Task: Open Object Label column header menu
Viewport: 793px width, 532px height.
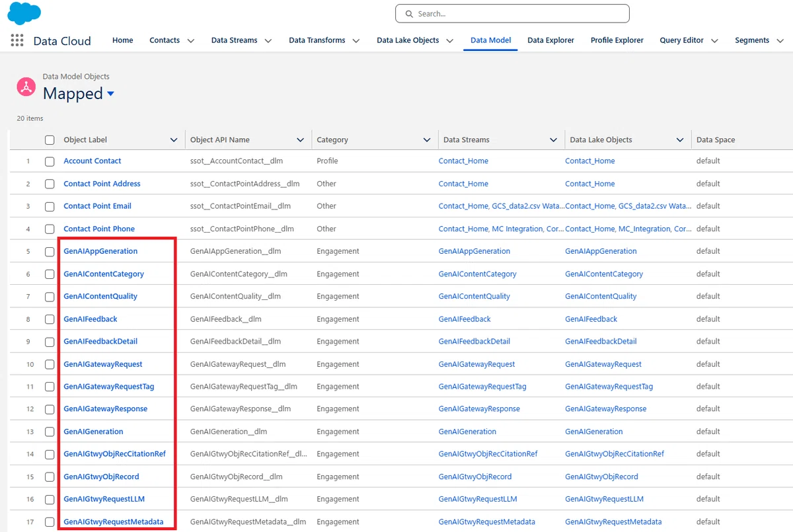Action: click(174, 140)
